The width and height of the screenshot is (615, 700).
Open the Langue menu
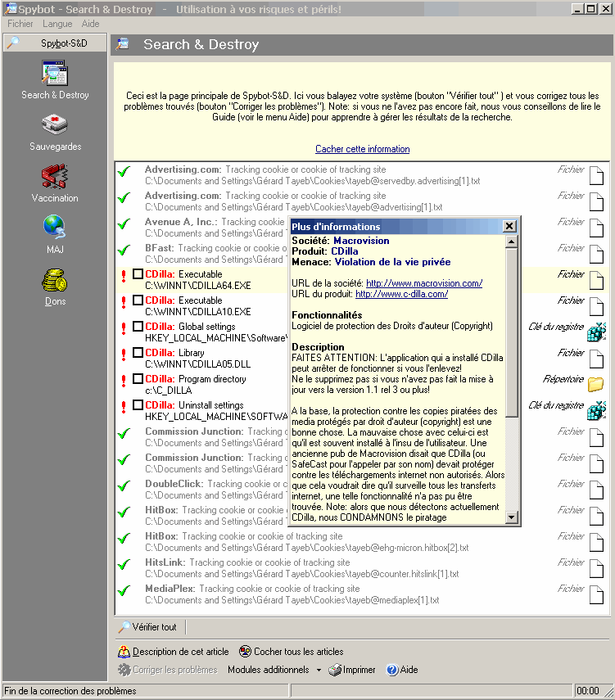click(57, 24)
